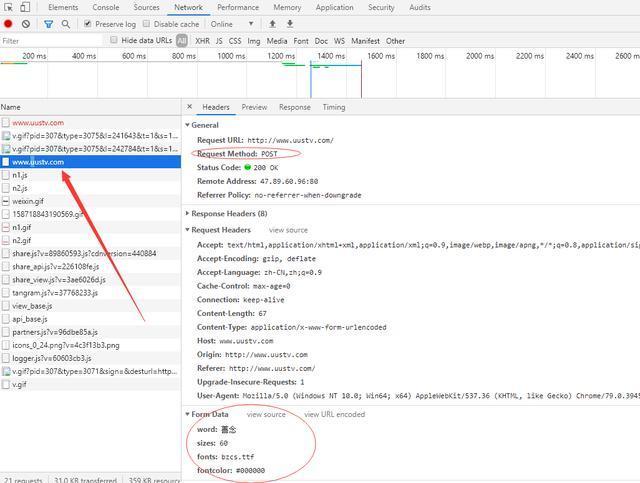Click the image icon of weixin.gif row
Viewport: 640px width, 483px height.
(x=6, y=201)
